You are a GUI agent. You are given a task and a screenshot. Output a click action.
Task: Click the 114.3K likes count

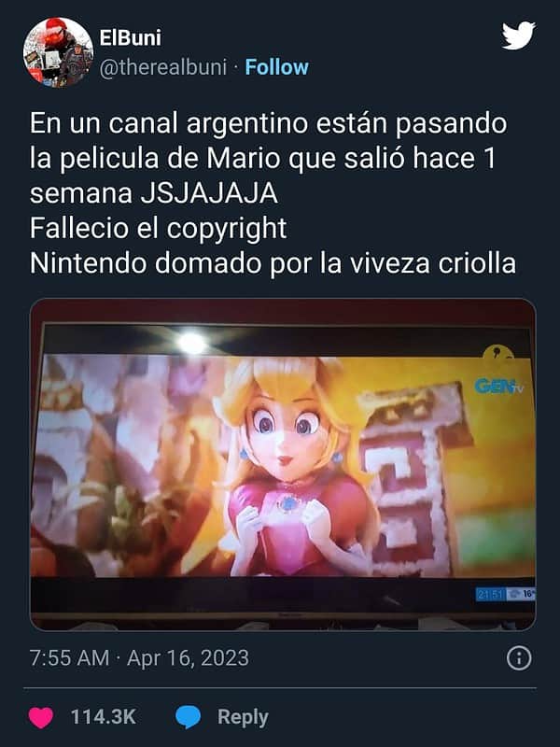tap(103, 717)
